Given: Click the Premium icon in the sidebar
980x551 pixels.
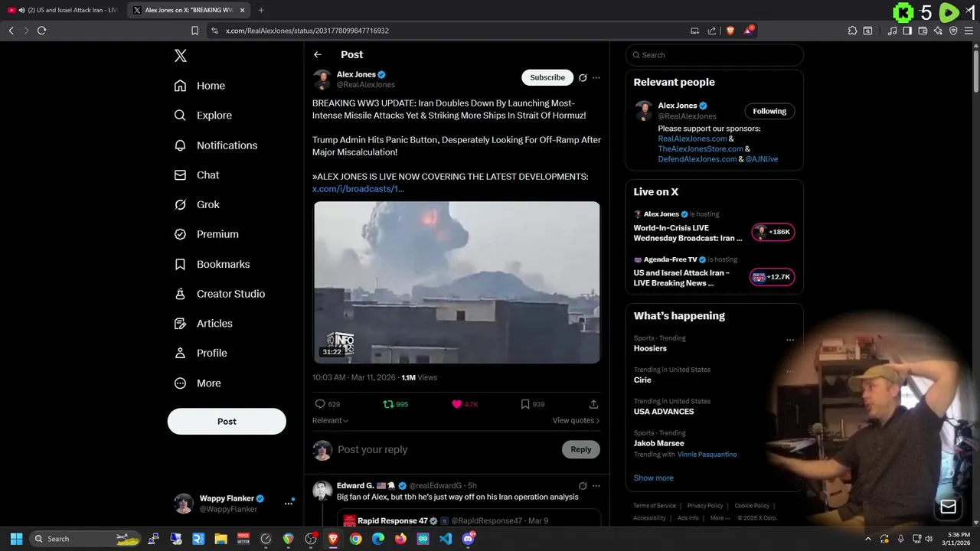Looking at the screenshot, I should coord(180,234).
